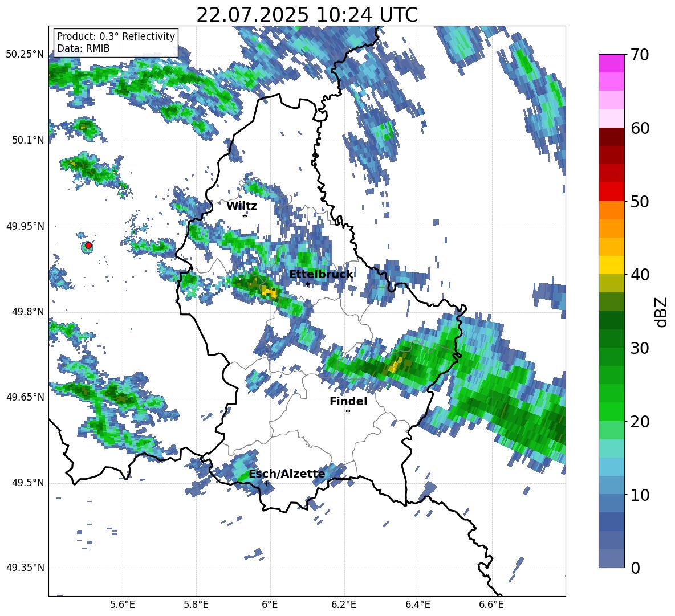Click the 50.25°N latitude label

(25, 55)
